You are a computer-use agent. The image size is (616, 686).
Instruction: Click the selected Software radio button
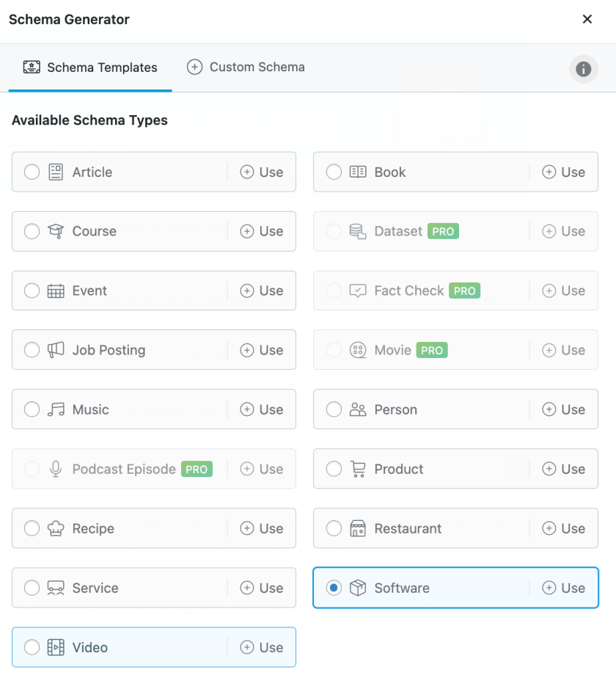pyautogui.click(x=334, y=588)
